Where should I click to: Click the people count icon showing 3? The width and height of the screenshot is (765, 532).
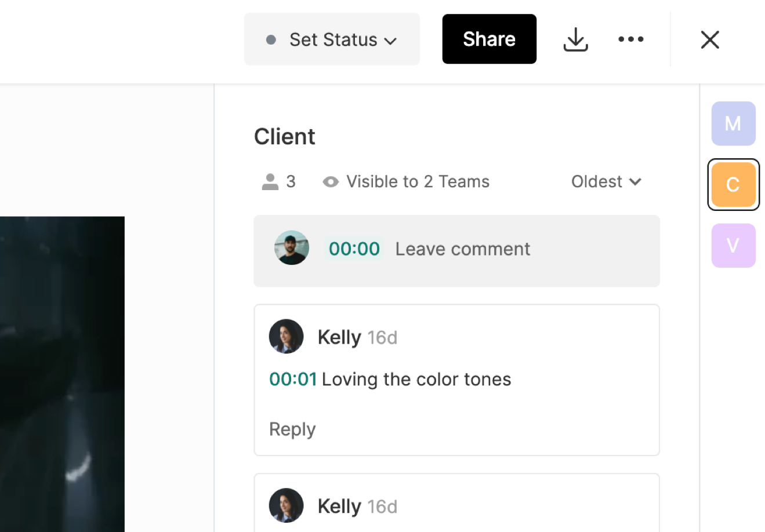[270, 182]
